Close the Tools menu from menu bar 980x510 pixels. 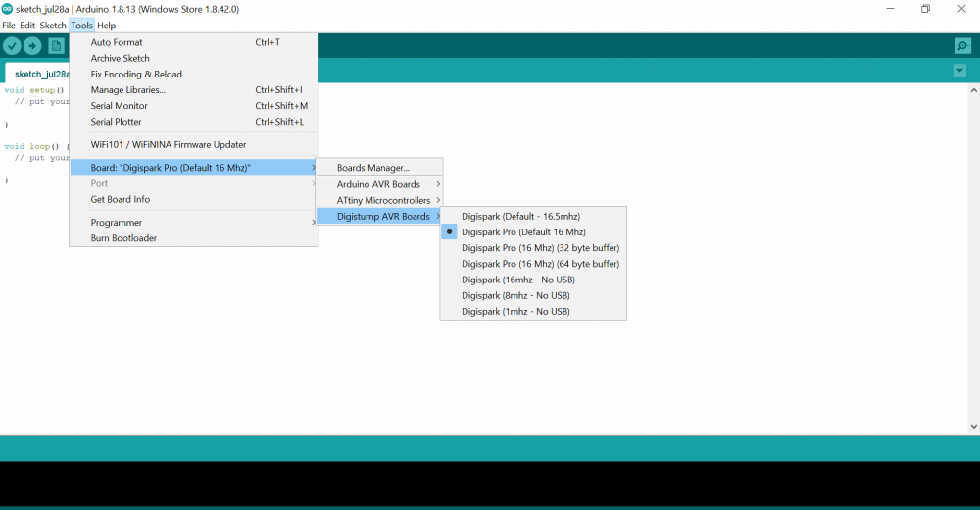(x=81, y=25)
